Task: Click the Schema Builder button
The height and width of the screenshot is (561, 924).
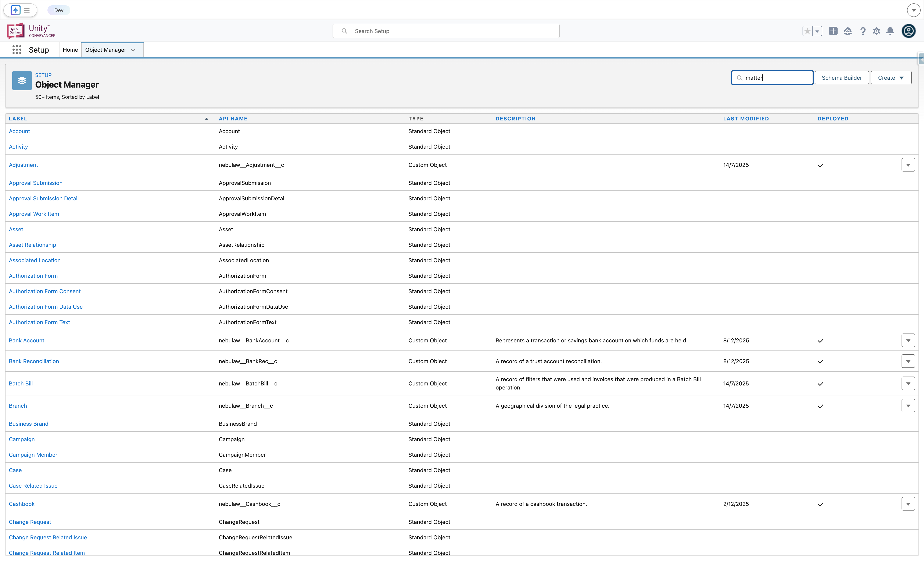Action: [842, 78]
